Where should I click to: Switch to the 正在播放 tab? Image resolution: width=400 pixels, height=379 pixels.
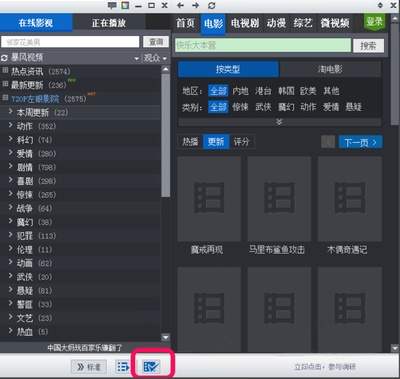[109, 23]
